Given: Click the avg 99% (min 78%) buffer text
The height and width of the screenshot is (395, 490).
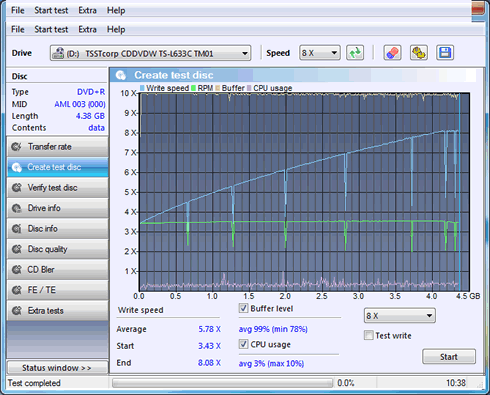Looking at the screenshot, I should point(273,329).
